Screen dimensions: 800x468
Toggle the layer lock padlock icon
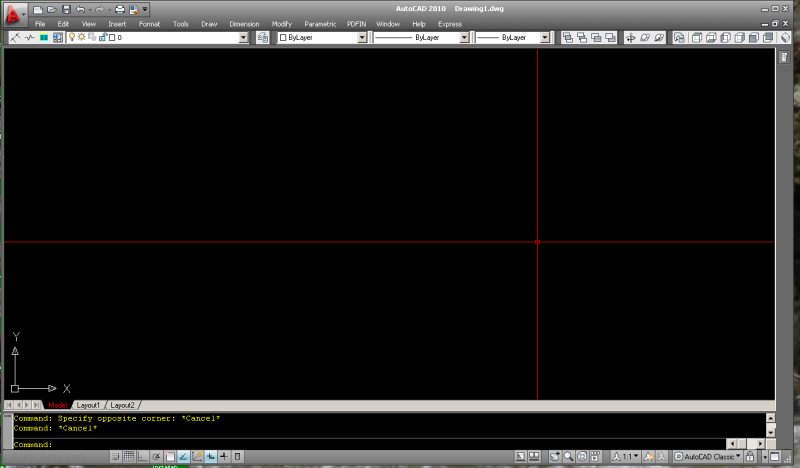coord(103,37)
